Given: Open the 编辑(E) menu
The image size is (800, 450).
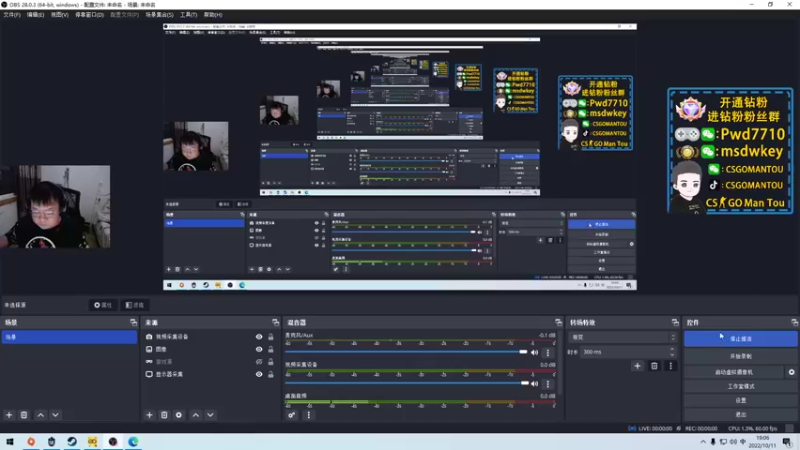Looking at the screenshot, I should pos(35,15).
